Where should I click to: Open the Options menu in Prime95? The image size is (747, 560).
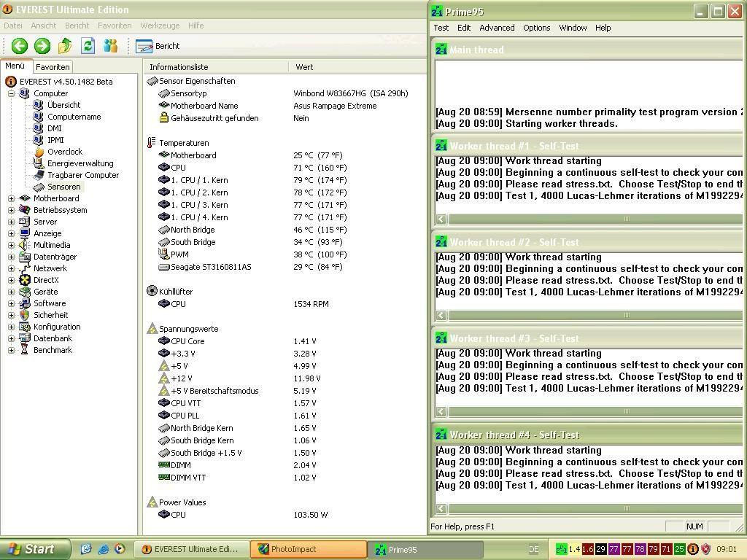pyautogui.click(x=536, y=28)
